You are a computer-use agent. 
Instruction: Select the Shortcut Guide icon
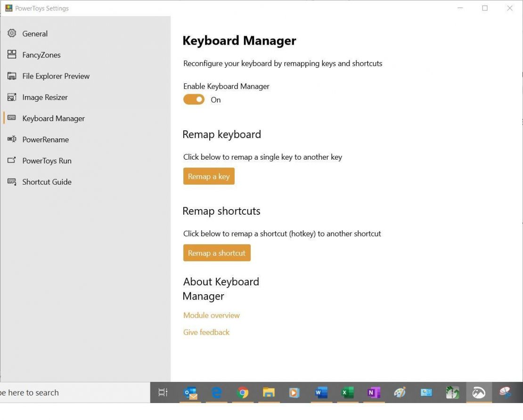[x=11, y=182]
